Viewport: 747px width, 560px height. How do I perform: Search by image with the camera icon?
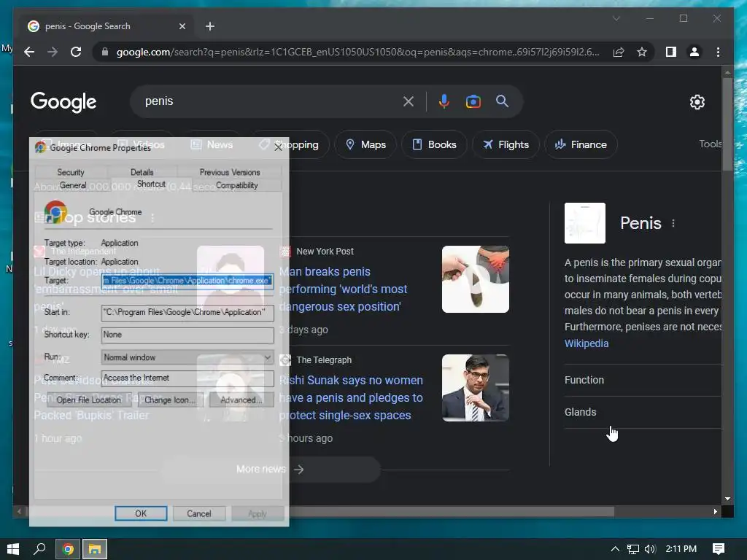473,101
